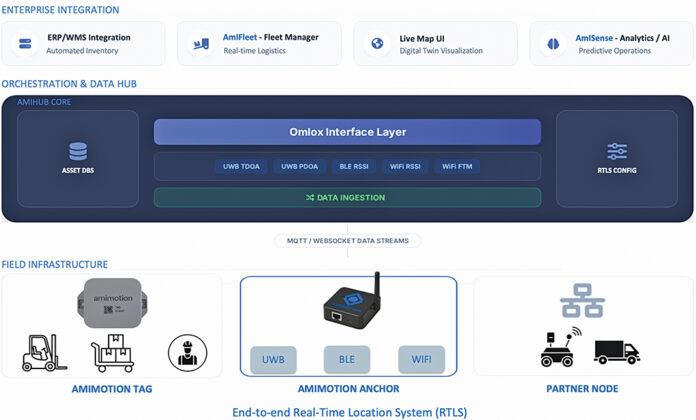Select the WiFi FTM chip

(457, 166)
